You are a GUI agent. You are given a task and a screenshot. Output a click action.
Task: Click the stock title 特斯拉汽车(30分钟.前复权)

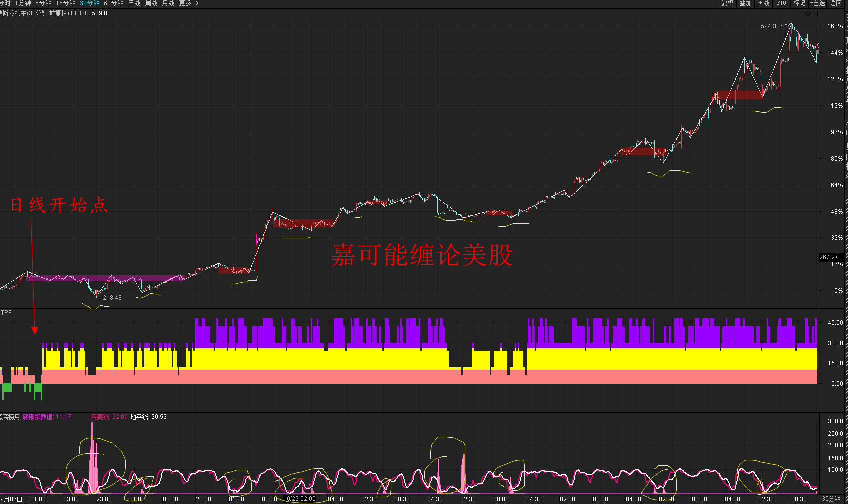pos(34,13)
